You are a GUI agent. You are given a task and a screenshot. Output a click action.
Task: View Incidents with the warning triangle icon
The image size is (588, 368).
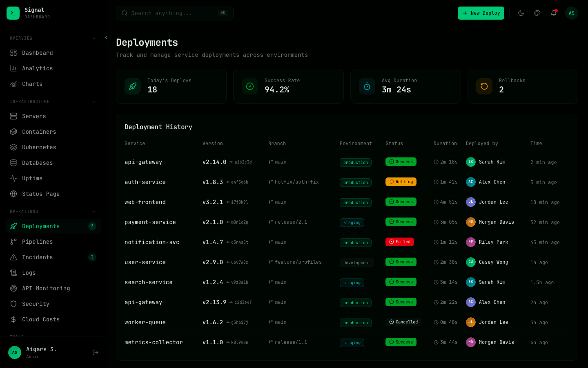(14, 257)
